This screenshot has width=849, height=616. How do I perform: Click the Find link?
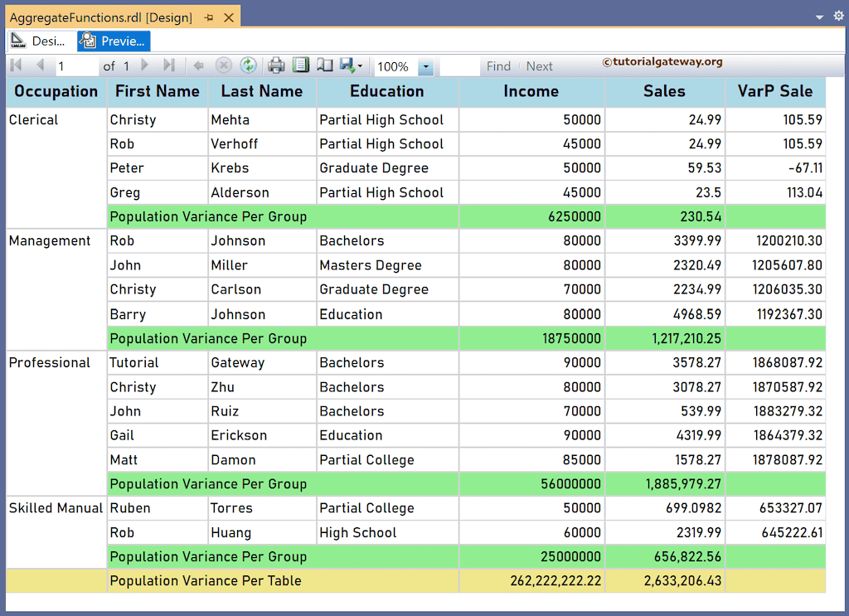pyautogui.click(x=498, y=65)
